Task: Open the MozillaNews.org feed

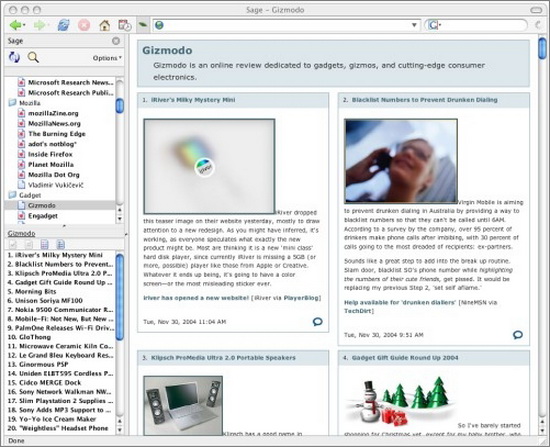Action: 54,124
